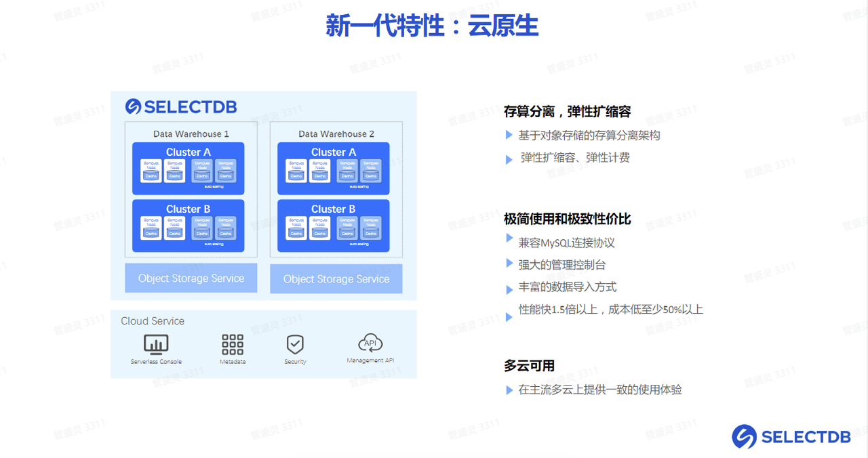Viewport: 868px width, 458px height.
Task: Click bullet 强大的管理控制台
Action: [x=562, y=265]
